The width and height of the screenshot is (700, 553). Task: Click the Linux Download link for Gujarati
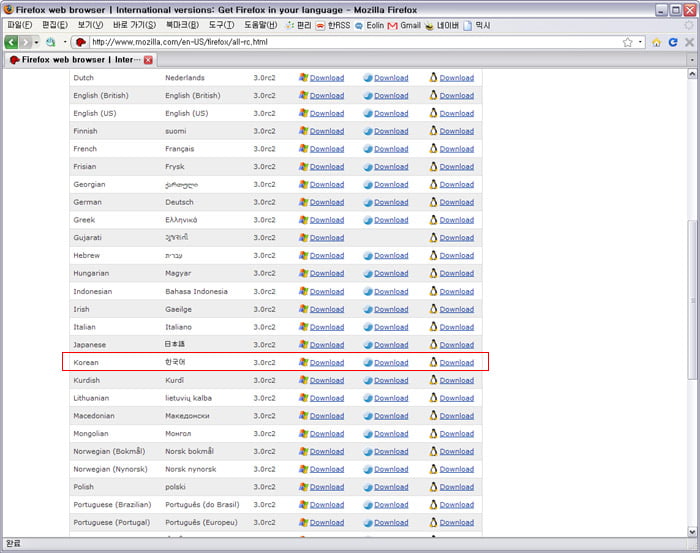(x=457, y=238)
